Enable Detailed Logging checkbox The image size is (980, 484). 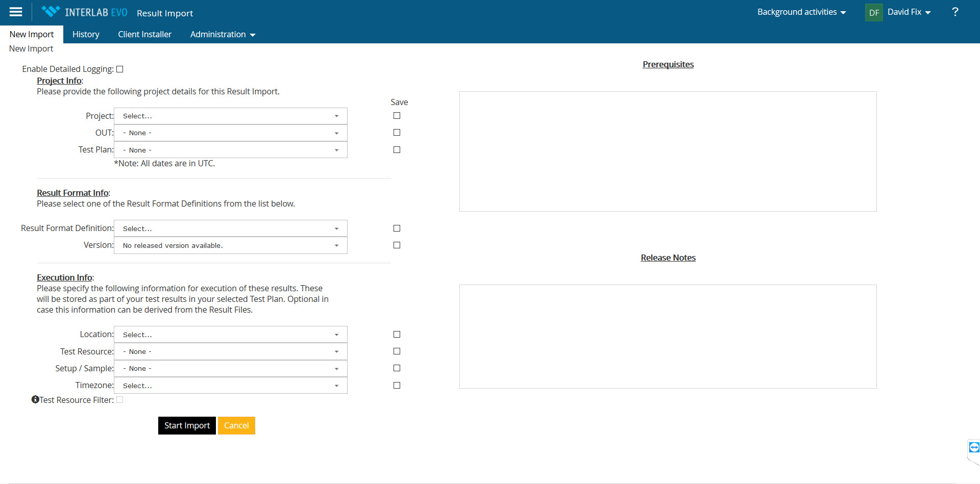point(120,69)
